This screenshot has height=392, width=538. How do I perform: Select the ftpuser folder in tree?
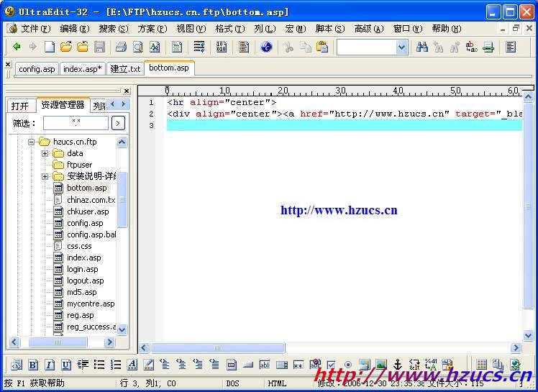(x=79, y=165)
